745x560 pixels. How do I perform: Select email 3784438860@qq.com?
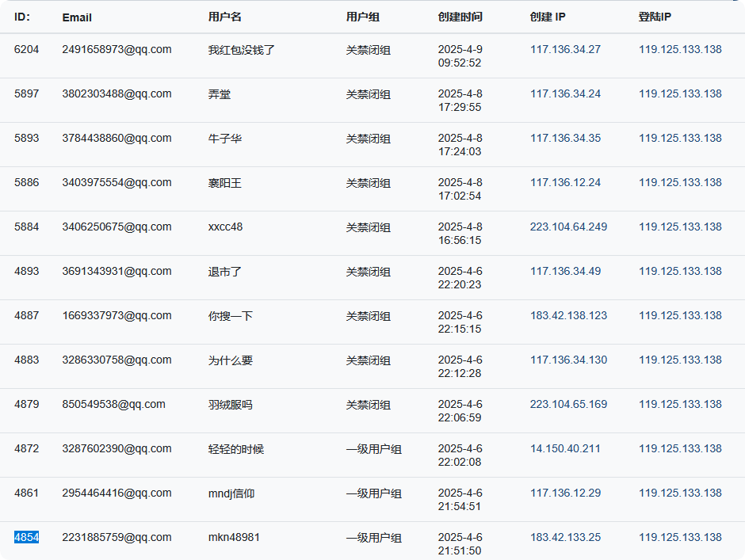tap(117, 139)
